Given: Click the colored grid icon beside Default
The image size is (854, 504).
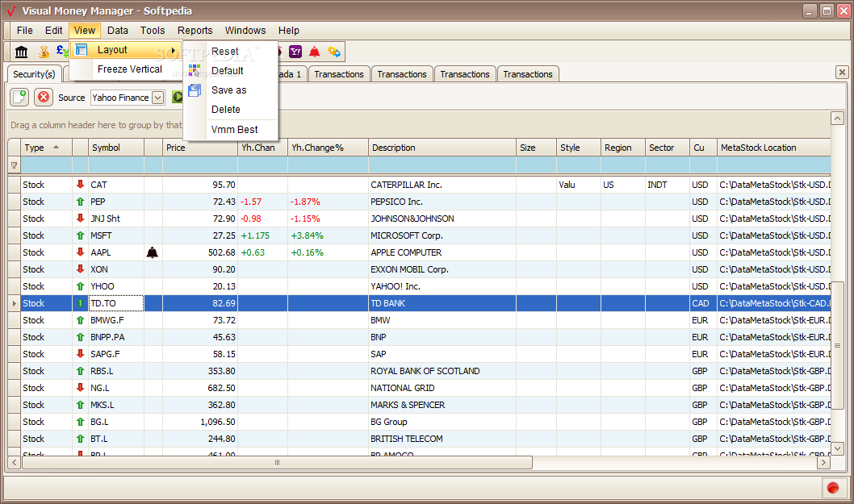Looking at the screenshot, I should click(x=195, y=70).
